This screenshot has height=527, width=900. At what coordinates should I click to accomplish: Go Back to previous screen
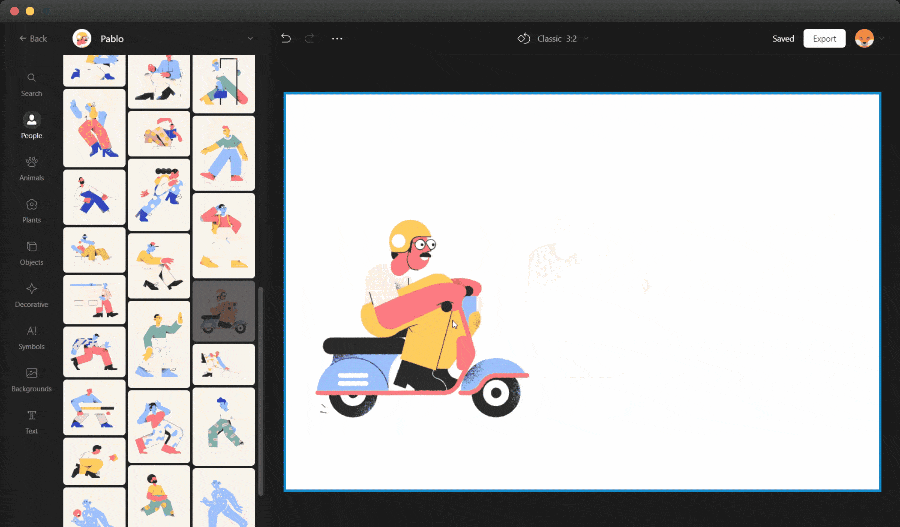(33, 38)
